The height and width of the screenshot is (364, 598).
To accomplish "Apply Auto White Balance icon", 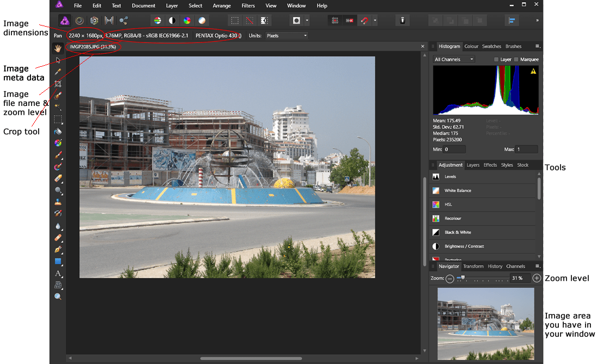I will 202,21.
